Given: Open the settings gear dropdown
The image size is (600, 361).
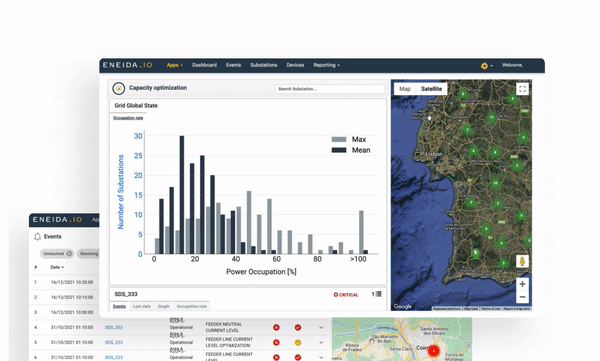Looking at the screenshot, I should 486,65.
